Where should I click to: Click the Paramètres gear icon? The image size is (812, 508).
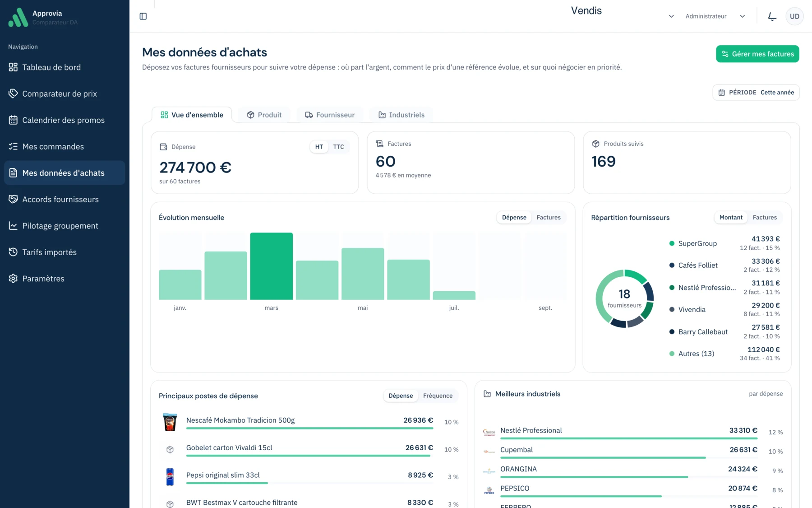pyautogui.click(x=13, y=279)
